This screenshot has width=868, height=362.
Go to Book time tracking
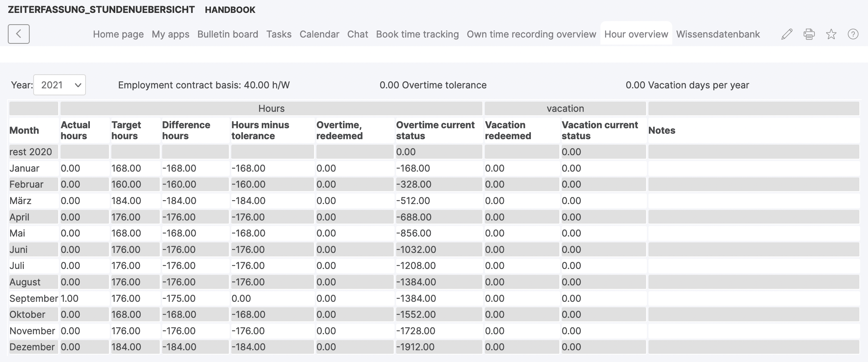pyautogui.click(x=417, y=34)
